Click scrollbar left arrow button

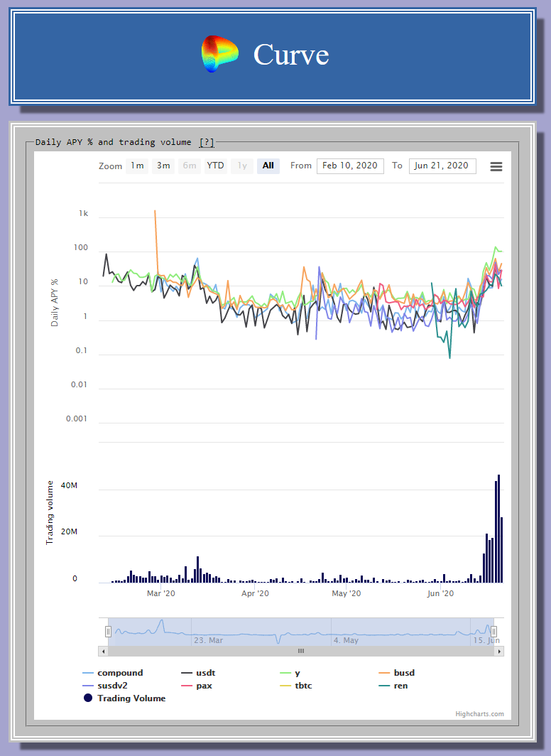coord(103,651)
